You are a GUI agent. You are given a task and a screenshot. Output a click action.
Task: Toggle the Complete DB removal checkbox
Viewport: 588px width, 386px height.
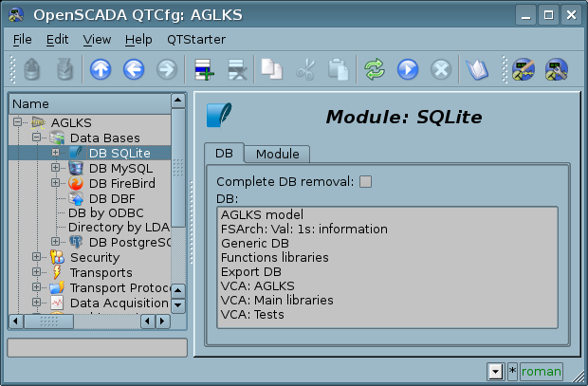[x=366, y=181]
